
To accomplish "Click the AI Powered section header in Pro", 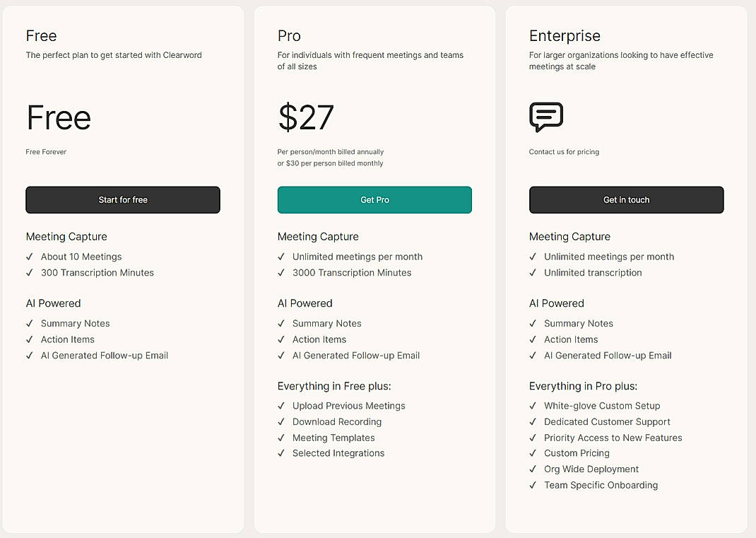I will pos(305,303).
